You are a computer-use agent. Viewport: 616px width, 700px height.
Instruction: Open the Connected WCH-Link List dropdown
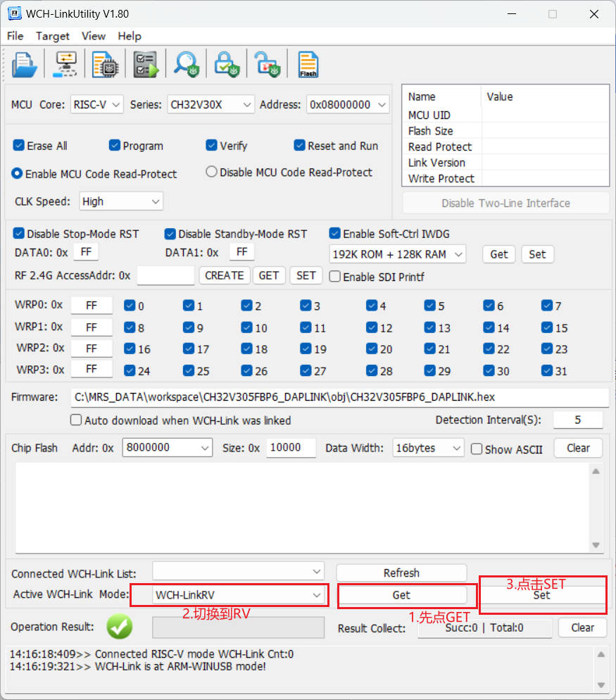[x=238, y=571]
